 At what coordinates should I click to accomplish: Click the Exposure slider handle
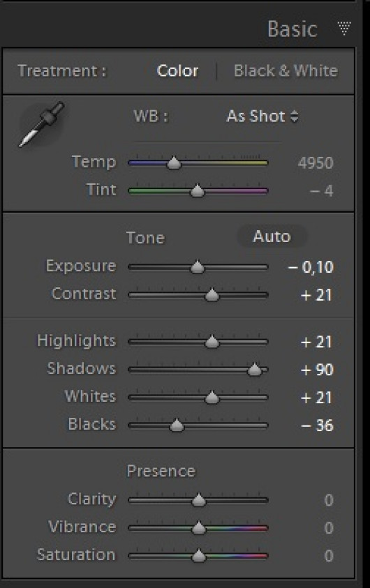(198, 267)
